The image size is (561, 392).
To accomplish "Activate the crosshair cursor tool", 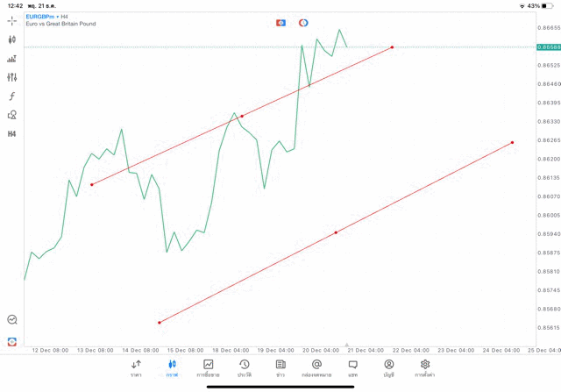I will [12, 19].
